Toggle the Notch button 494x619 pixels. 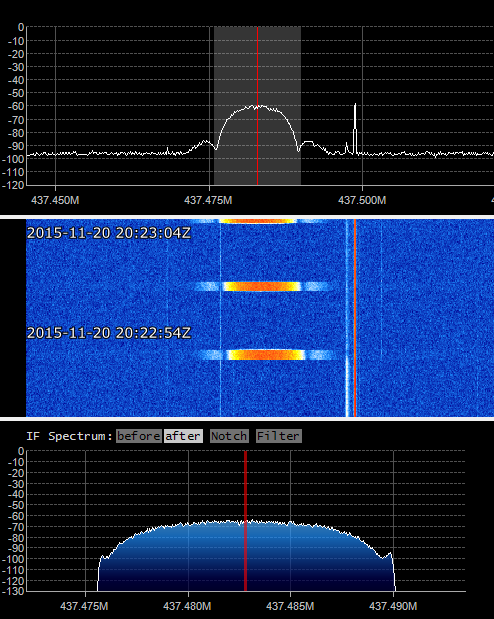pyautogui.click(x=229, y=436)
